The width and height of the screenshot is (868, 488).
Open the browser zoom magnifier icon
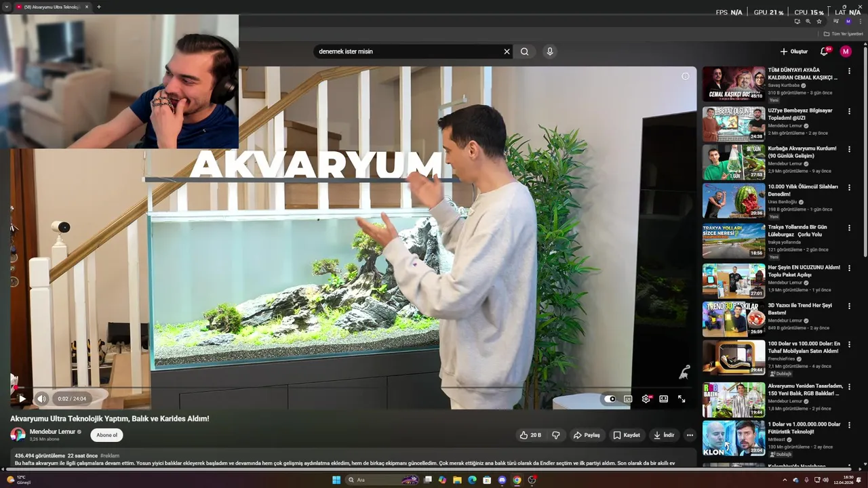click(x=808, y=22)
